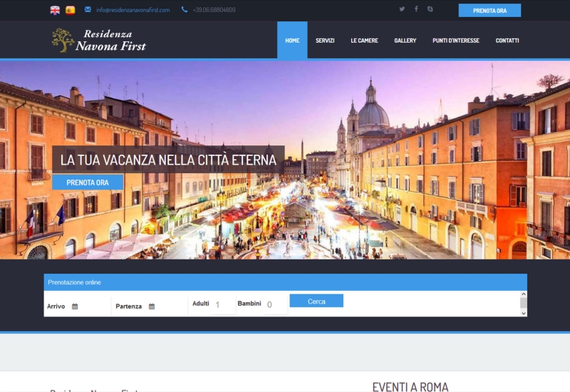Click the Bambini number field
This screenshot has width=570, height=392.
[x=275, y=304]
